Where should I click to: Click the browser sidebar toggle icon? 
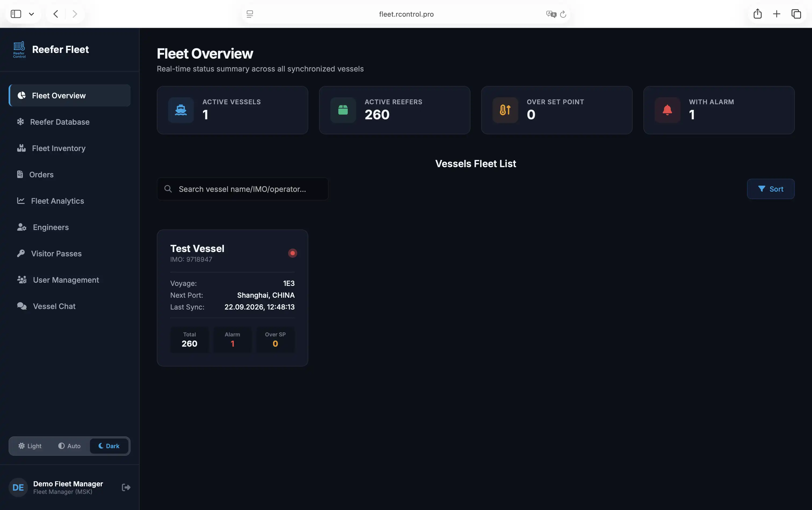[x=16, y=14]
